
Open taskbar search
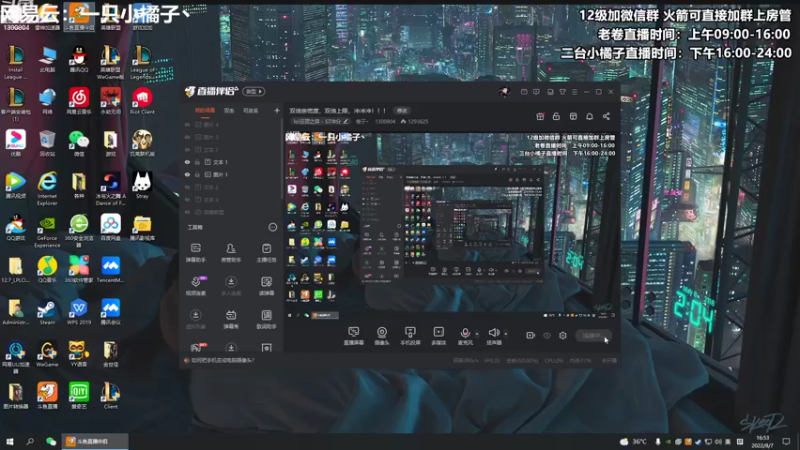coord(30,441)
